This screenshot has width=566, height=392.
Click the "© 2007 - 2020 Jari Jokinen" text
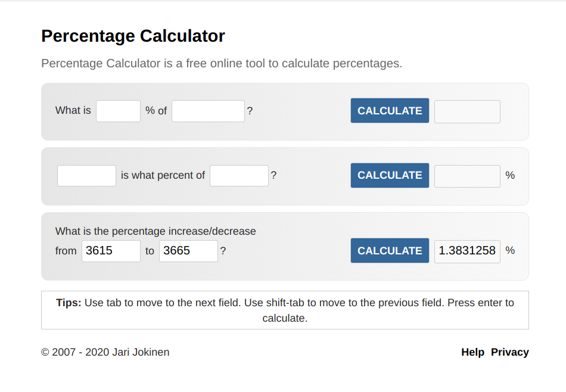pyautogui.click(x=105, y=352)
